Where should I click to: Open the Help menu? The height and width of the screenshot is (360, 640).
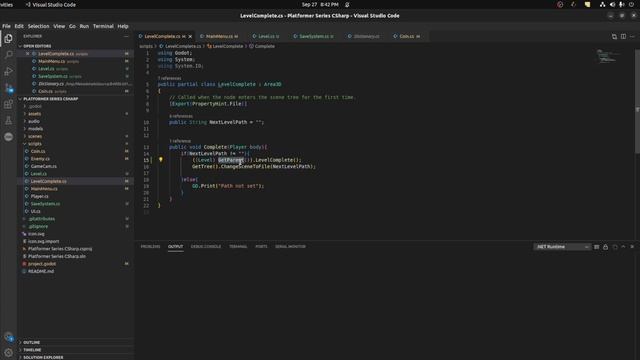123,26
